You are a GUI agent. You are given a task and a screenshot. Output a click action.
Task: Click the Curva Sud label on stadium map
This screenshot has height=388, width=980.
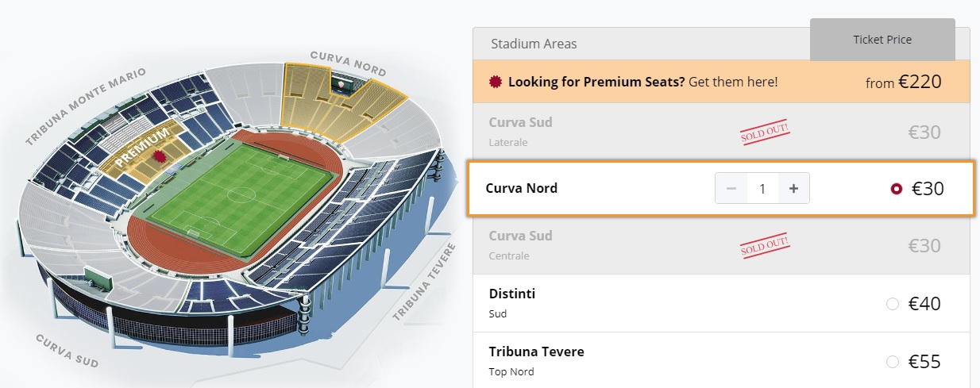(67, 352)
